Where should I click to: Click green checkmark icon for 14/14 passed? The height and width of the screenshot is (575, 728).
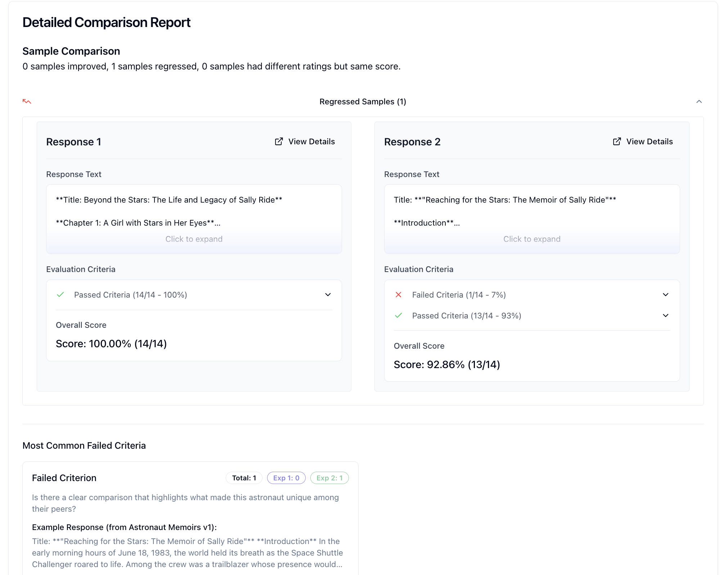coord(60,295)
